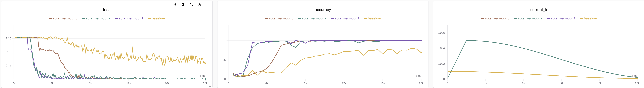Open the loss panel three-dot menu
This screenshot has height=88, width=644.
(x=207, y=5)
